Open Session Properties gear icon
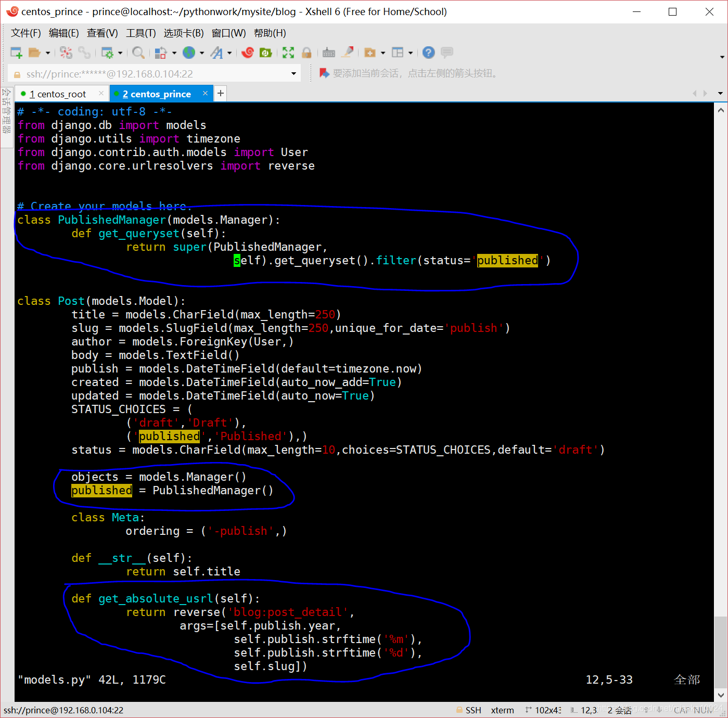 (x=107, y=53)
